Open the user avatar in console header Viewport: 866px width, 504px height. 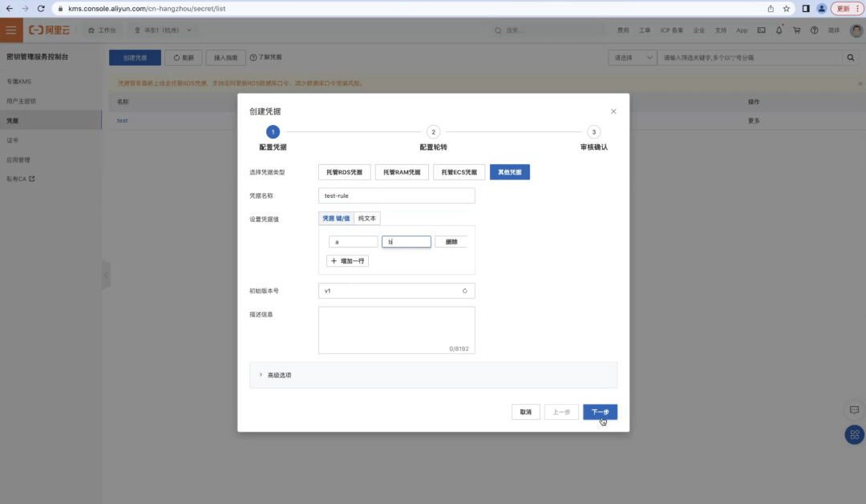pyautogui.click(x=856, y=30)
